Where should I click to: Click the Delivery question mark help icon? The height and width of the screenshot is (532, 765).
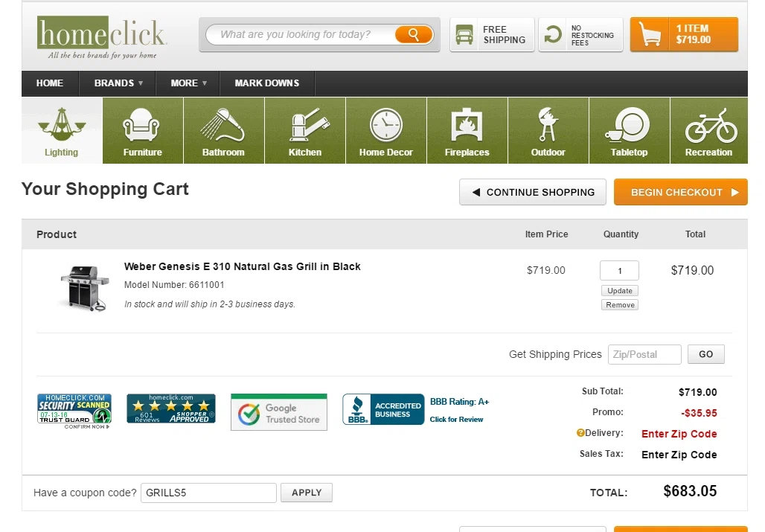pos(580,432)
